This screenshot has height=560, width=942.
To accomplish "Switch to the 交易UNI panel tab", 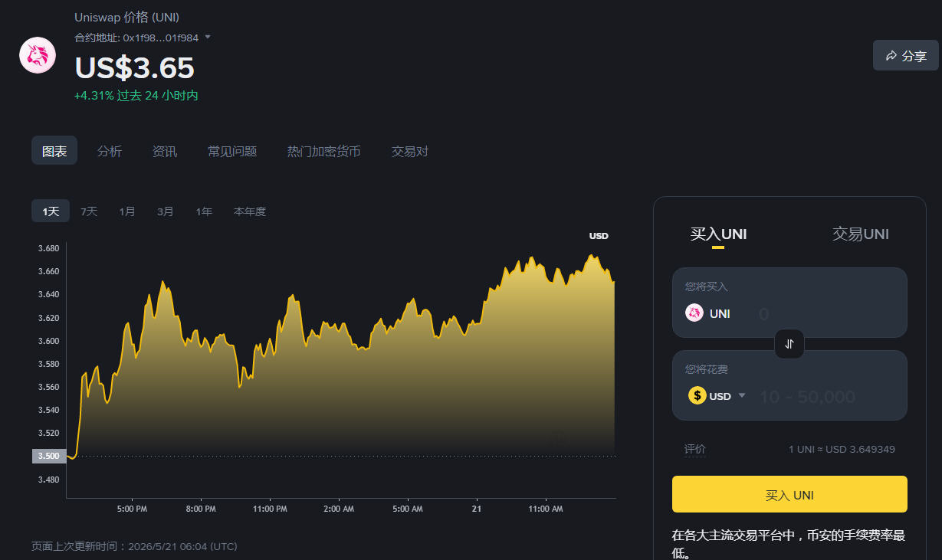I will 861,234.
